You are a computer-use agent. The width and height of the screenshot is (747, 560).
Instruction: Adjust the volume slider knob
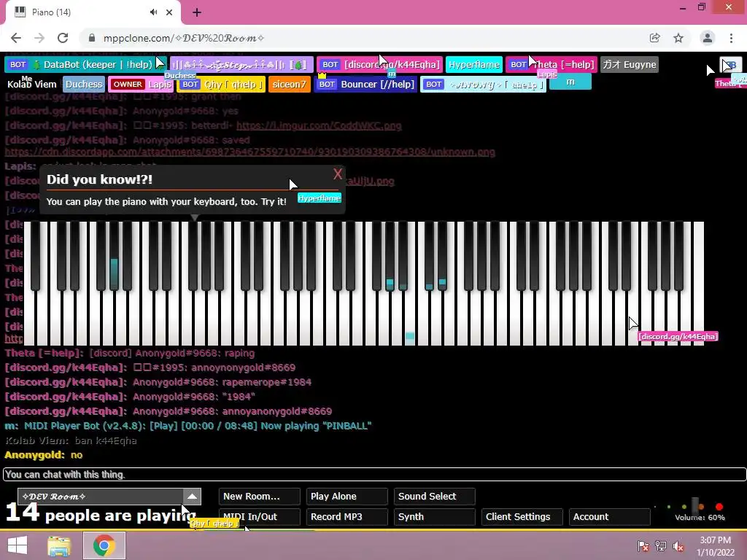[695, 506]
